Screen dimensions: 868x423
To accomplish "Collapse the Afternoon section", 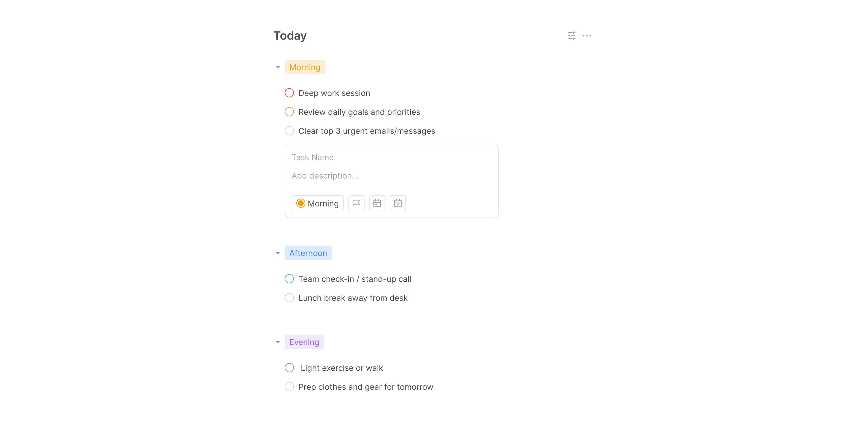I will coord(278,253).
